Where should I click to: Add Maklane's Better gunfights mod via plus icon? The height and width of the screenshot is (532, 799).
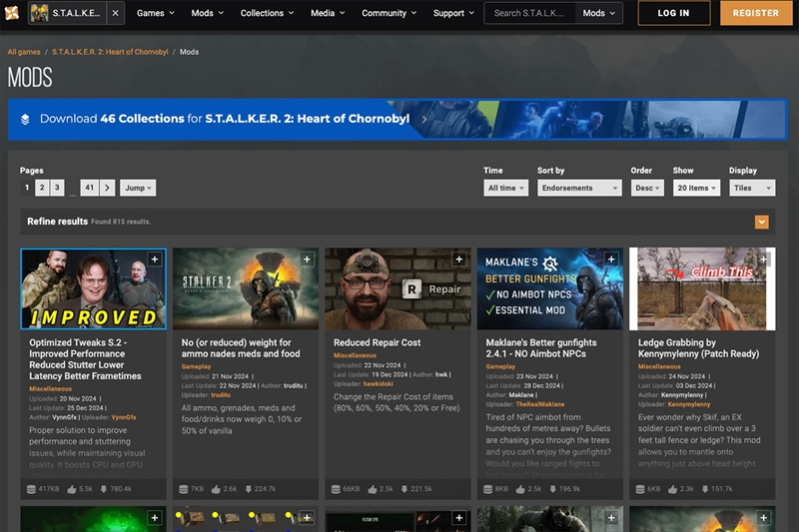[x=611, y=260]
